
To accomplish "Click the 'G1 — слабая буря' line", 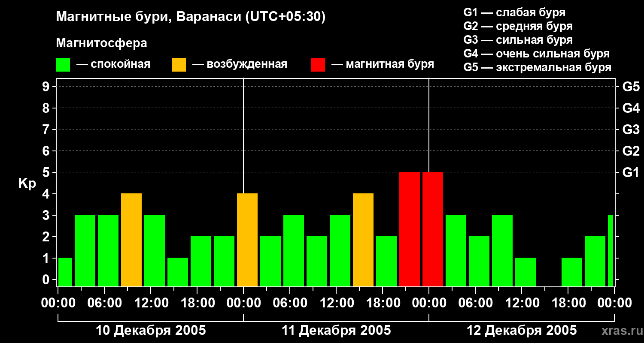I will point(514,12).
